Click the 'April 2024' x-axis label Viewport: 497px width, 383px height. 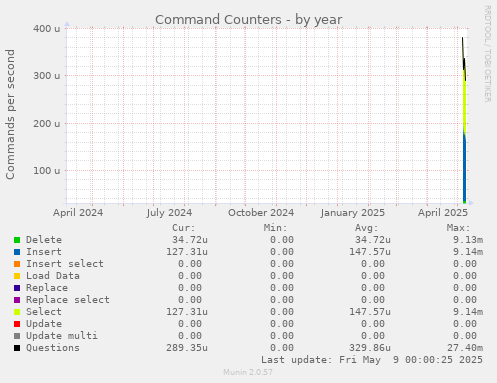pos(78,213)
